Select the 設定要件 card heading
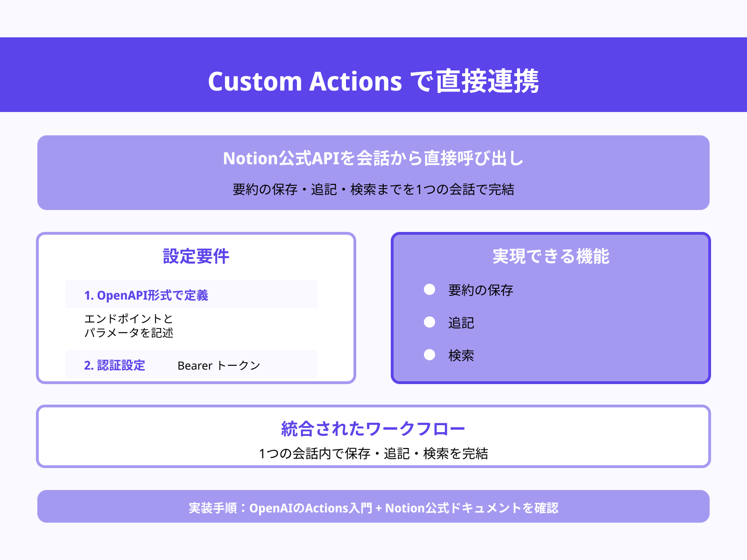 click(x=195, y=256)
